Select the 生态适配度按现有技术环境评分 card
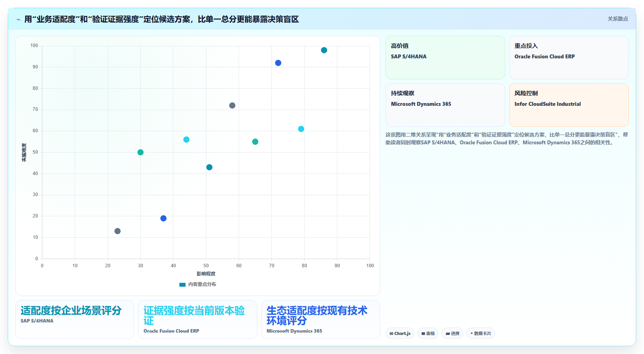Screen dimensions: 644x354 (321, 319)
